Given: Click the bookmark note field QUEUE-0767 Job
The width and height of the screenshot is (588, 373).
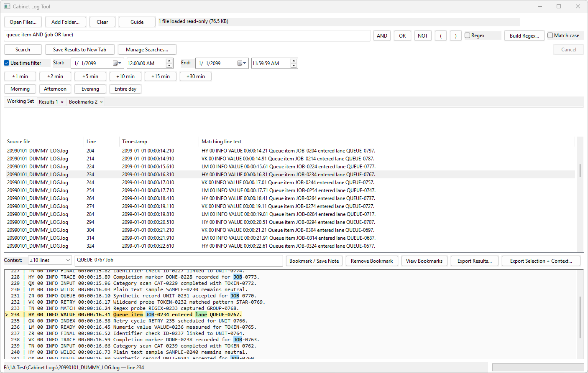Looking at the screenshot, I should (179, 260).
